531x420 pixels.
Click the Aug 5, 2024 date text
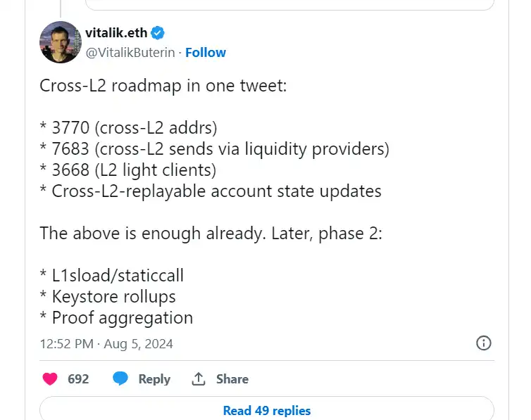click(138, 344)
